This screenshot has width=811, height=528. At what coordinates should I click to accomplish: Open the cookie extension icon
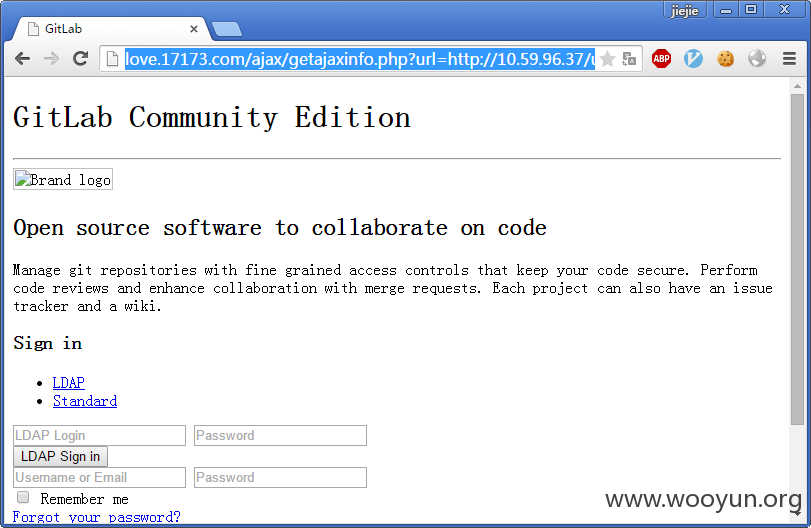[725, 58]
